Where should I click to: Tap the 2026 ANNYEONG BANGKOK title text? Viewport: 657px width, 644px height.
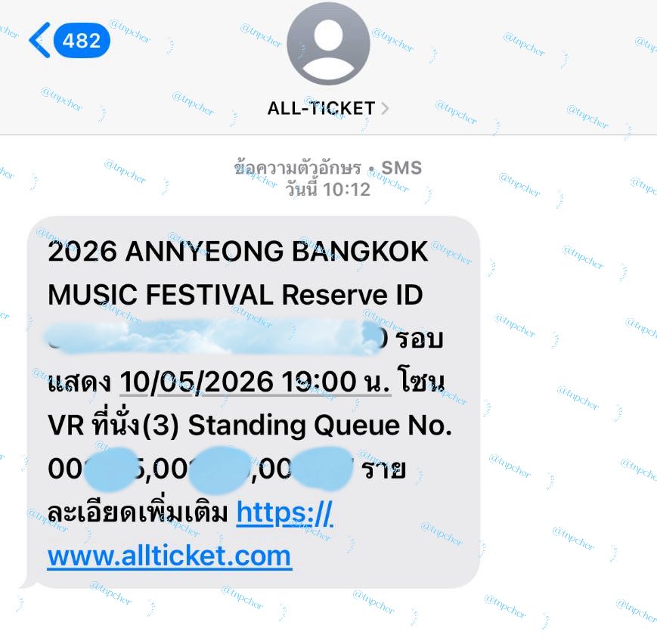237,252
